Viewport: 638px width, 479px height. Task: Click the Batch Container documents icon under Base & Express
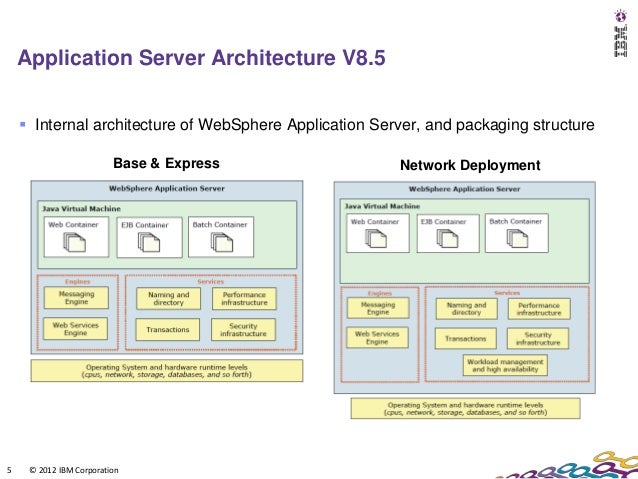pyautogui.click(x=222, y=242)
